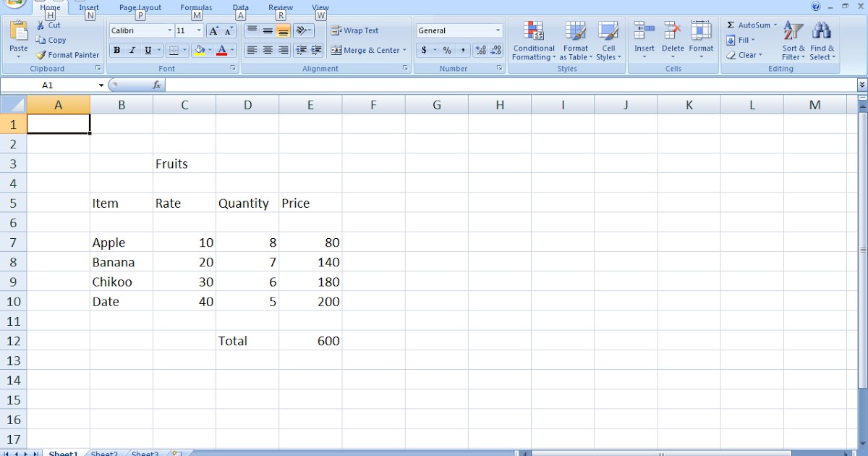The height and width of the screenshot is (456, 868).
Task: Open the text orientation tool
Action: click(x=304, y=31)
